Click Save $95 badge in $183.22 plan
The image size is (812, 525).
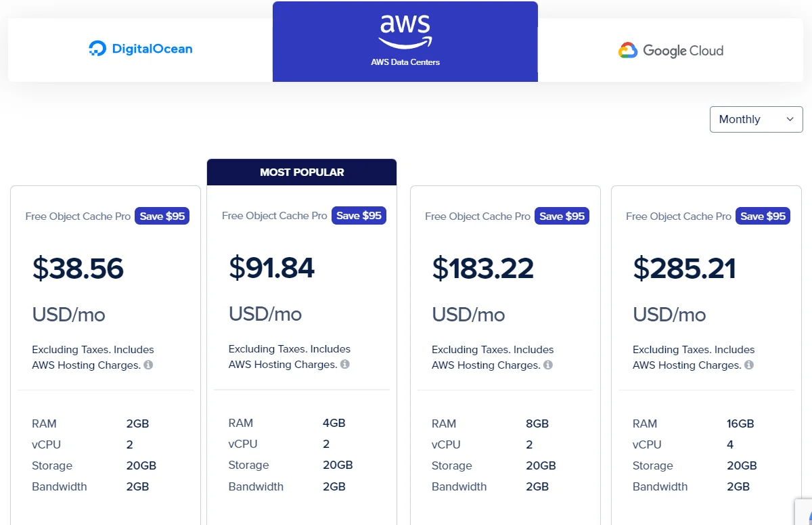point(562,216)
